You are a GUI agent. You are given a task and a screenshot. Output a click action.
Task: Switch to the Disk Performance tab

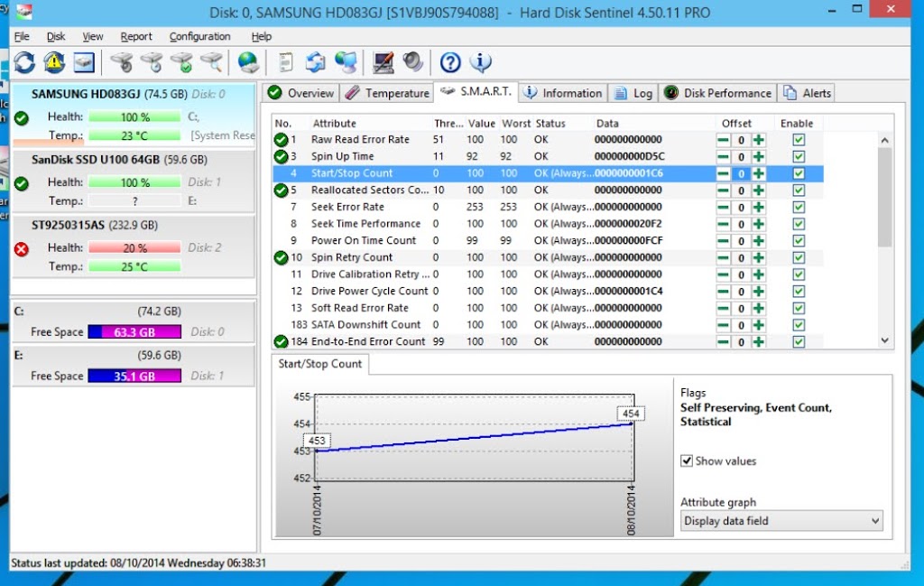[x=718, y=93]
